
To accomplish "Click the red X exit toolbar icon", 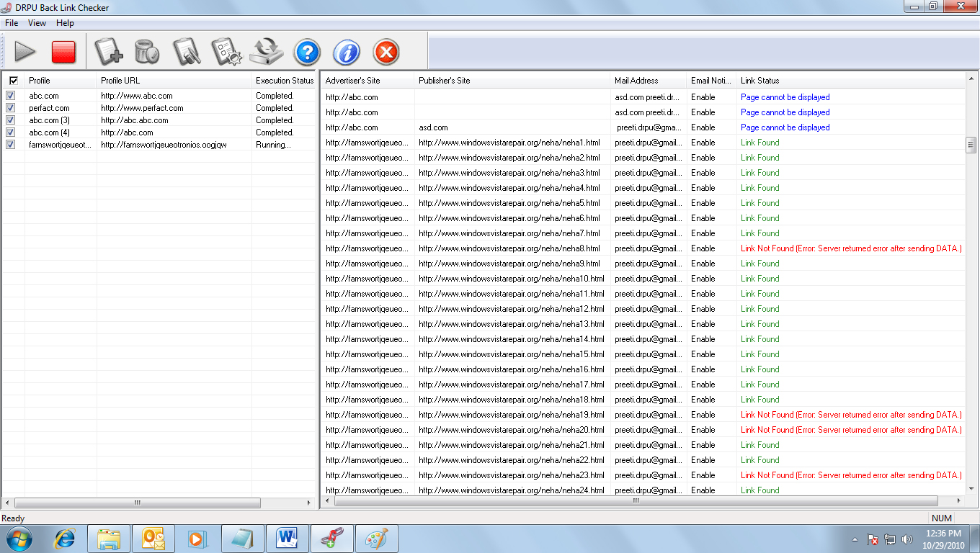I will tap(386, 52).
